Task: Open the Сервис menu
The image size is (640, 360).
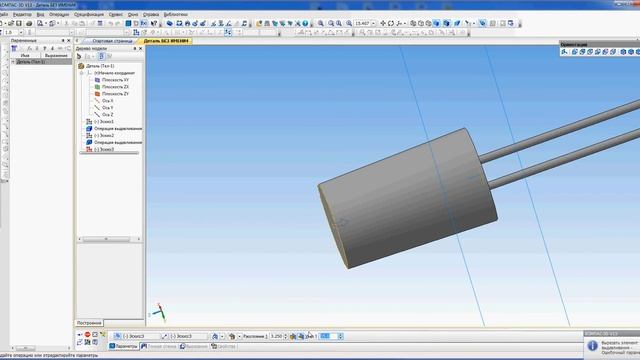Action: (x=116, y=14)
